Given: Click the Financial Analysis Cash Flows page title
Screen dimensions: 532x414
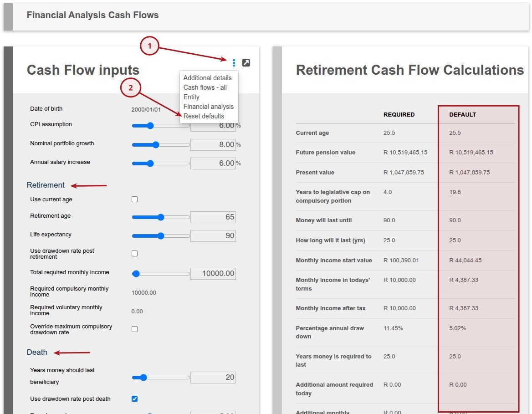Looking at the screenshot, I should tap(92, 15).
